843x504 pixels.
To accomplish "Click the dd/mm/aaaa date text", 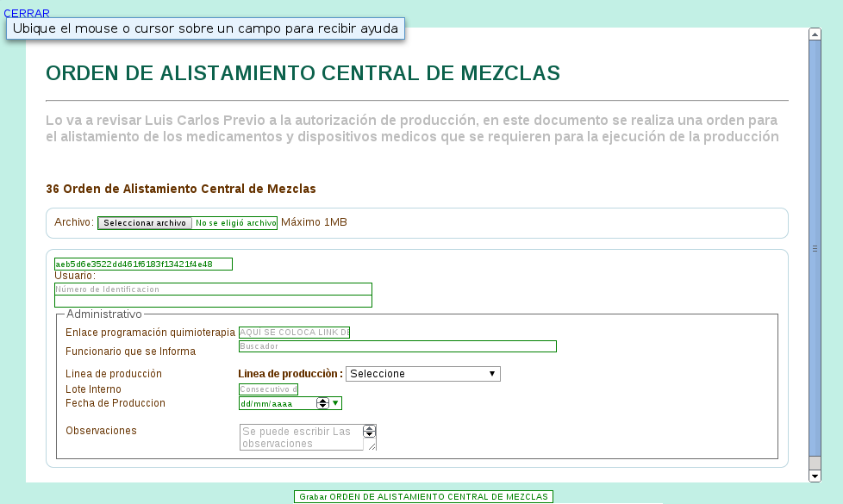I will [276, 403].
